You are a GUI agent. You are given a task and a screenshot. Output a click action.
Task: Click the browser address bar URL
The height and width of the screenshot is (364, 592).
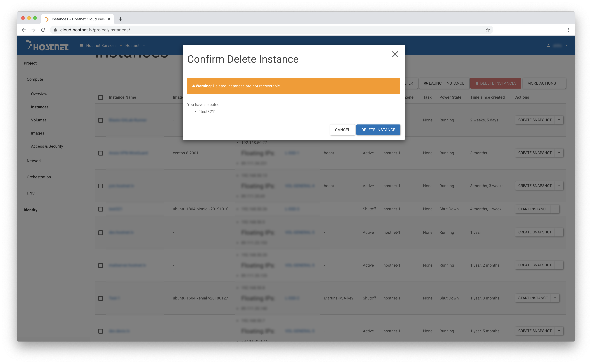point(95,30)
